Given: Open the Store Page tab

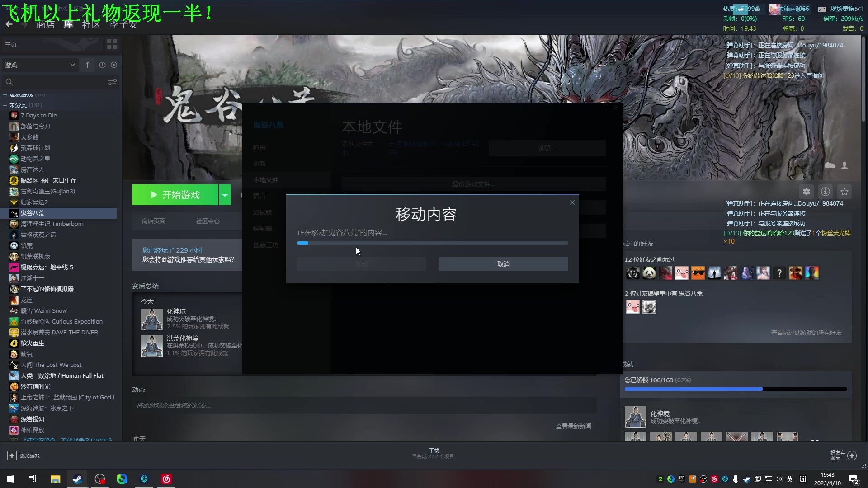Looking at the screenshot, I should tap(154, 221).
